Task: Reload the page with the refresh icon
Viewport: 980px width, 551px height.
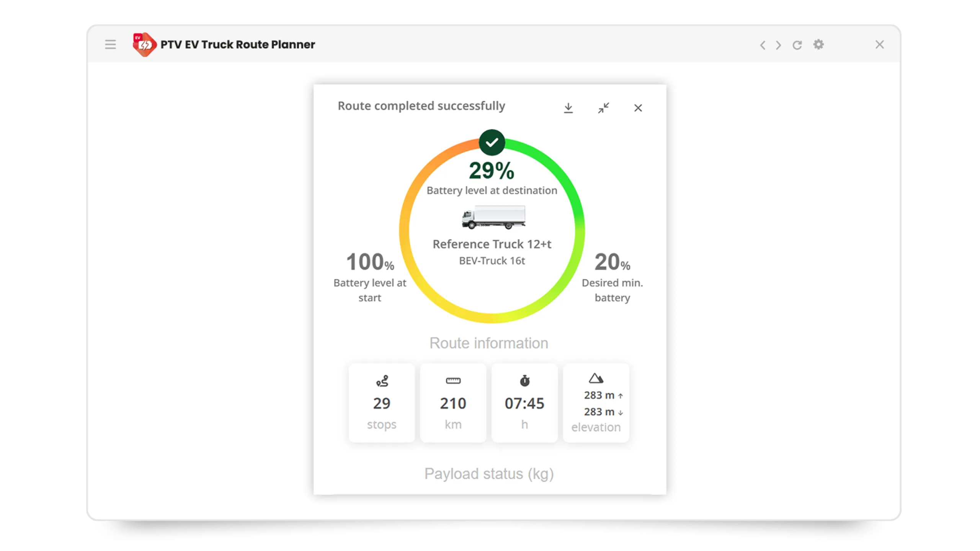Action: (797, 45)
